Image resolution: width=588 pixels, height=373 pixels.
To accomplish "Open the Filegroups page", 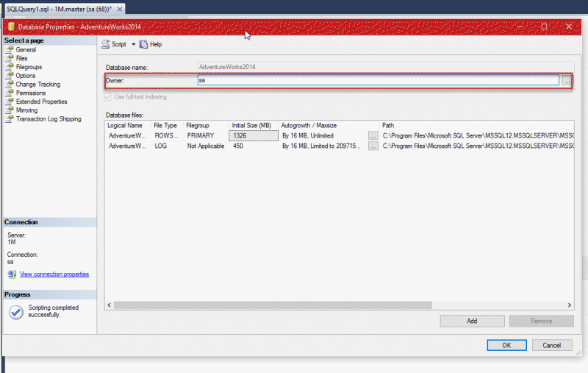I will tap(29, 67).
